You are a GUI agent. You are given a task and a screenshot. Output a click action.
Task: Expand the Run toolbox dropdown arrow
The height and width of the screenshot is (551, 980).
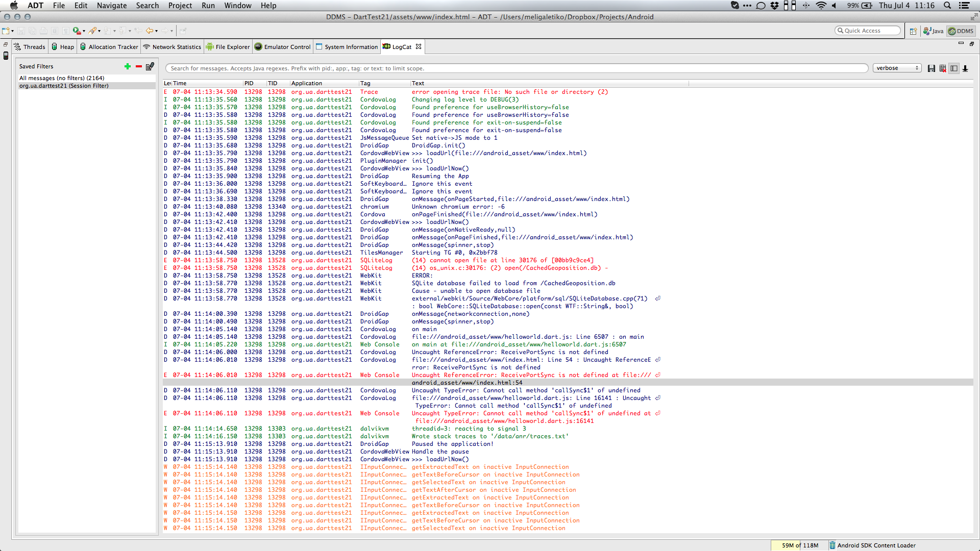84,31
